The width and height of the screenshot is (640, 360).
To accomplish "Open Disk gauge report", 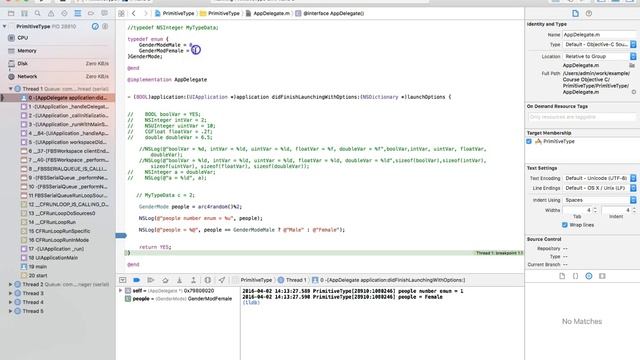I will tap(58, 64).
